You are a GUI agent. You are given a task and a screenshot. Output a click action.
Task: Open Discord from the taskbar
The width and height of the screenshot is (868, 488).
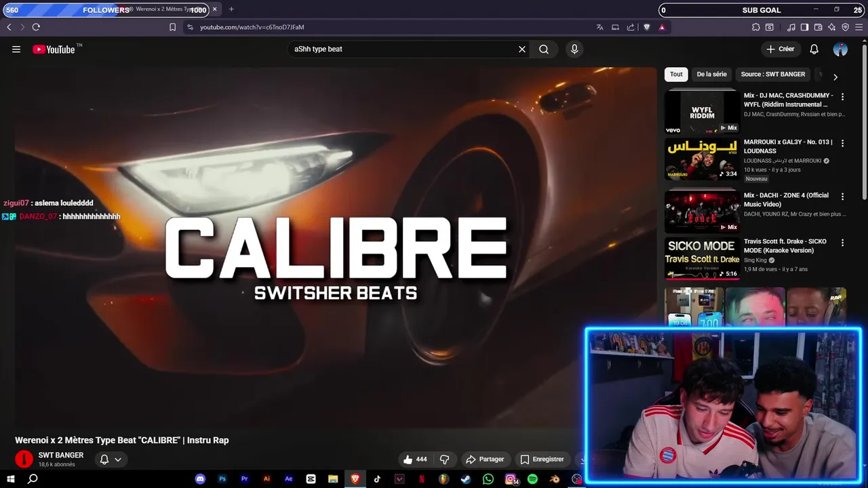pos(200,479)
